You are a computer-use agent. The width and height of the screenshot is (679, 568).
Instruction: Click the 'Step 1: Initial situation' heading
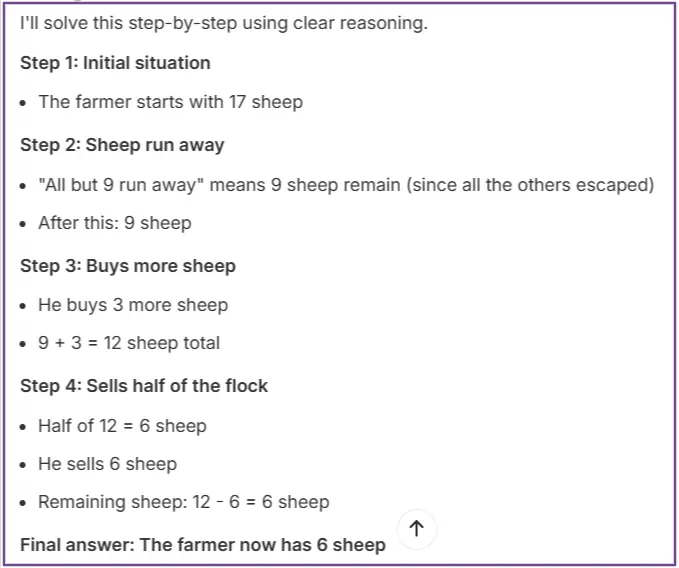pos(115,63)
